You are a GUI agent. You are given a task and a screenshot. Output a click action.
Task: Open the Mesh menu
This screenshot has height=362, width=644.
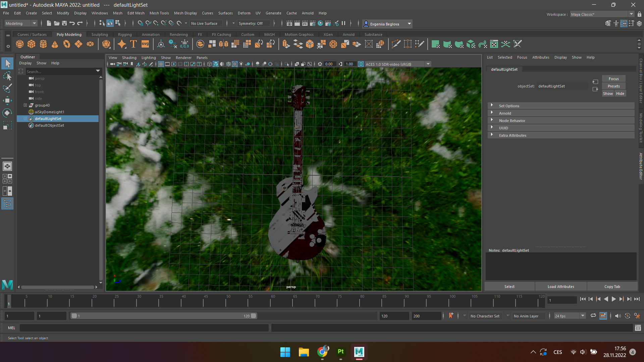118,13
